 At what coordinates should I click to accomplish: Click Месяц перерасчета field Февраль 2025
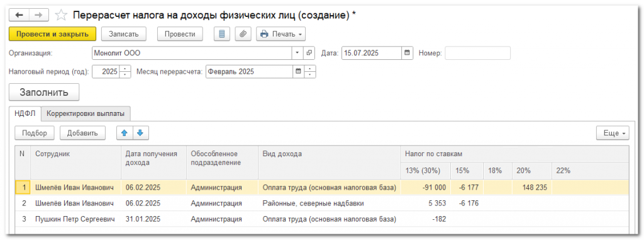tap(249, 71)
